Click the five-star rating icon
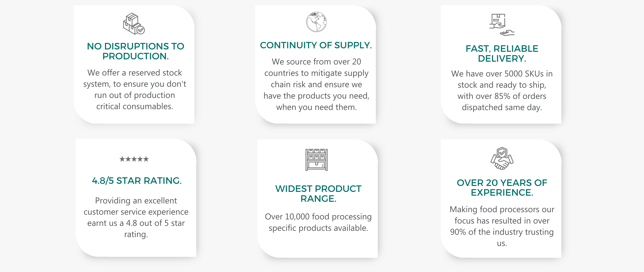Viewport: 644px width, 272px height. click(x=134, y=159)
